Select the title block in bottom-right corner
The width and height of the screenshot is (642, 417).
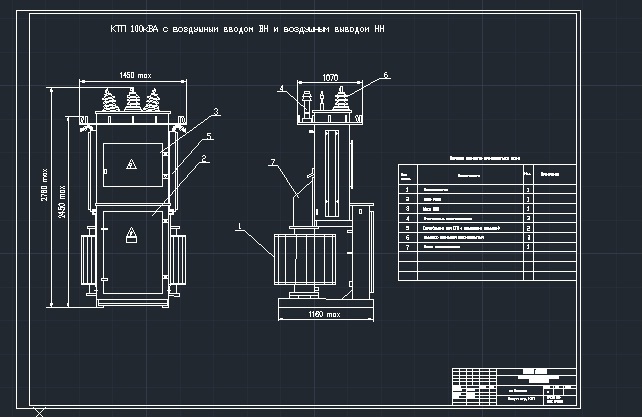514,387
